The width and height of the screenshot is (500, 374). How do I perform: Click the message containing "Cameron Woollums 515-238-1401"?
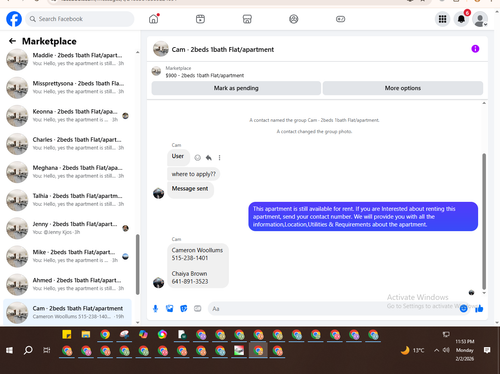click(x=198, y=266)
